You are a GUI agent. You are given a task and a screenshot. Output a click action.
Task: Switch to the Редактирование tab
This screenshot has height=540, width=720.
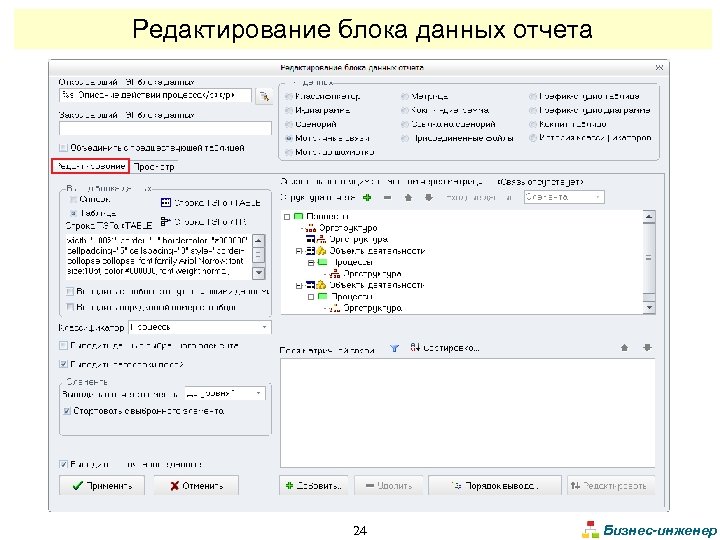coord(90,166)
